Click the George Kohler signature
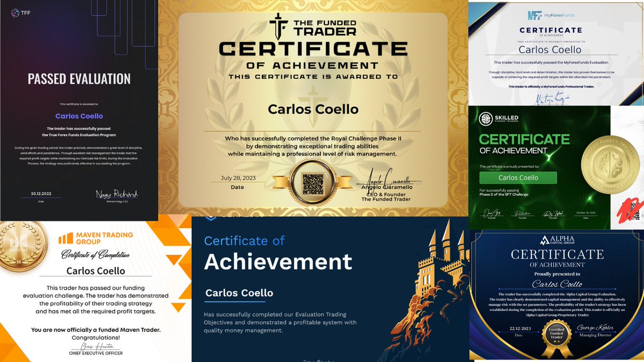This screenshot has height=362, width=644. (596, 327)
